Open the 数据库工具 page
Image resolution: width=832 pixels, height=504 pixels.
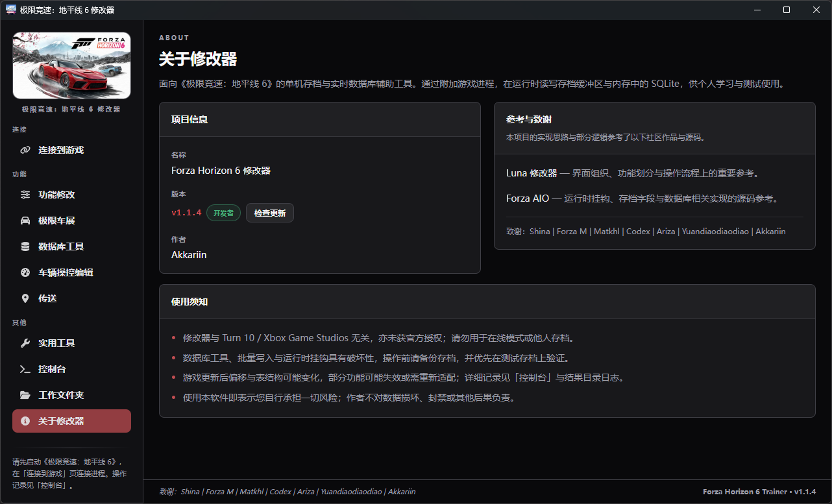coord(71,246)
